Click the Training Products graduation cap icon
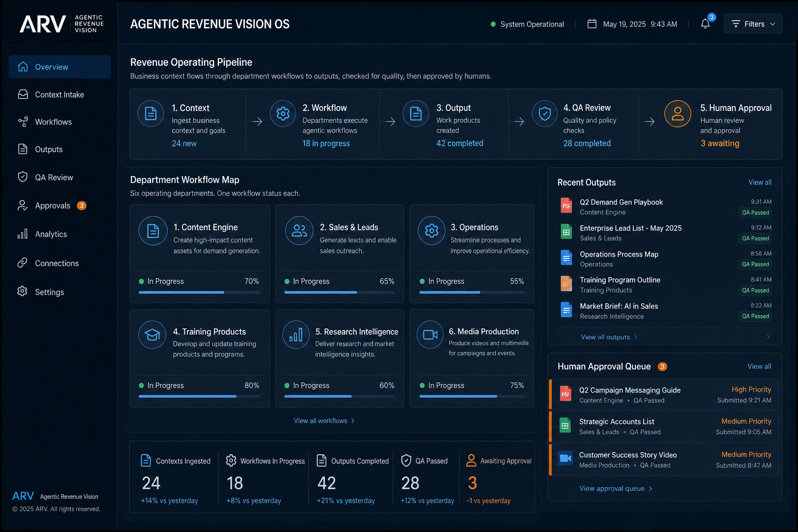This screenshot has height=532, width=798. pyautogui.click(x=152, y=335)
